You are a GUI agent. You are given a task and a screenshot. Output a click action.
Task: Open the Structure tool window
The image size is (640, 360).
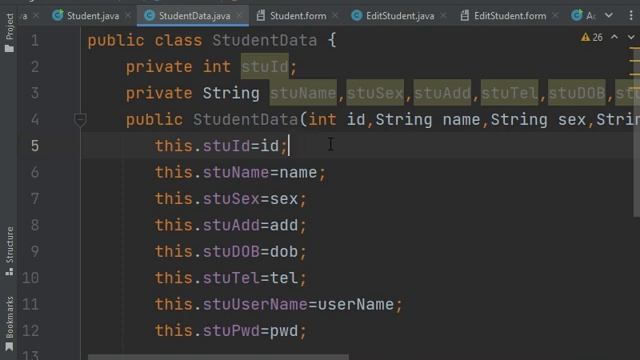(9, 251)
